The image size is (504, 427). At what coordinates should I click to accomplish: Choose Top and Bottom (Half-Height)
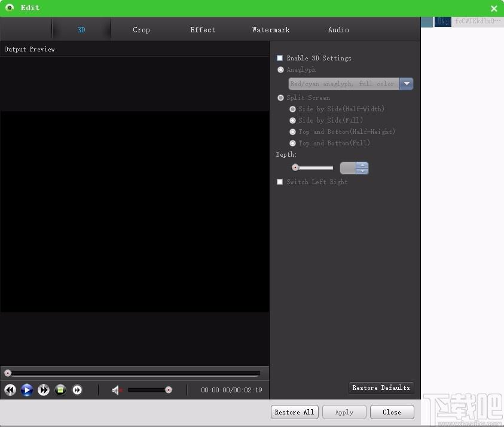click(x=292, y=132)
